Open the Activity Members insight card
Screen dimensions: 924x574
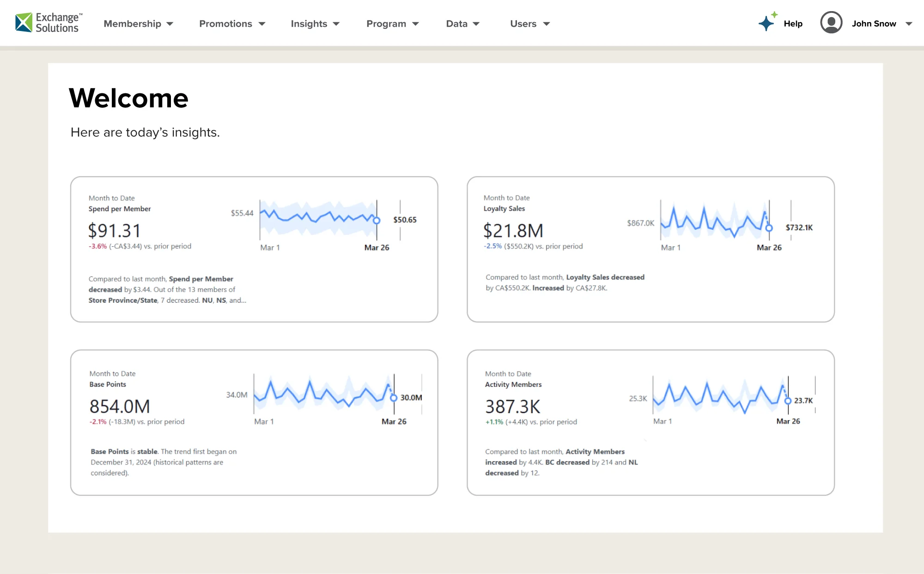tap(650, 423)
